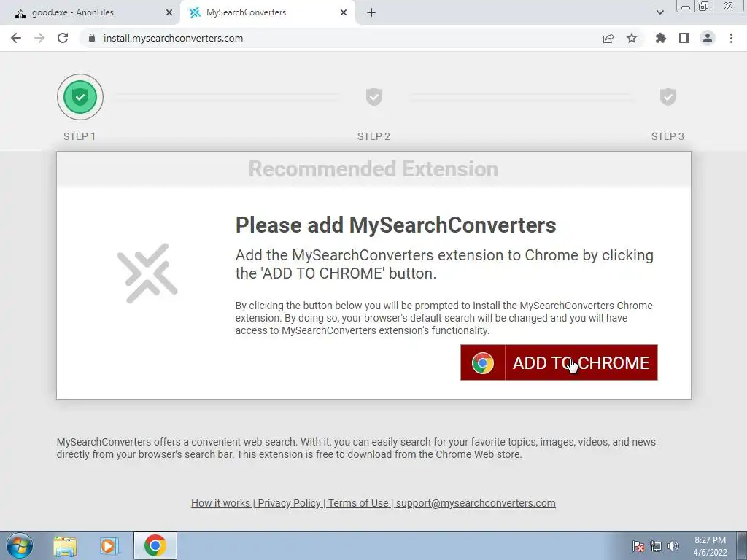Open the Windows Start menu
The height and width of the screenshot is (560, 747).
pyautogui.click(x=20, y=545)
